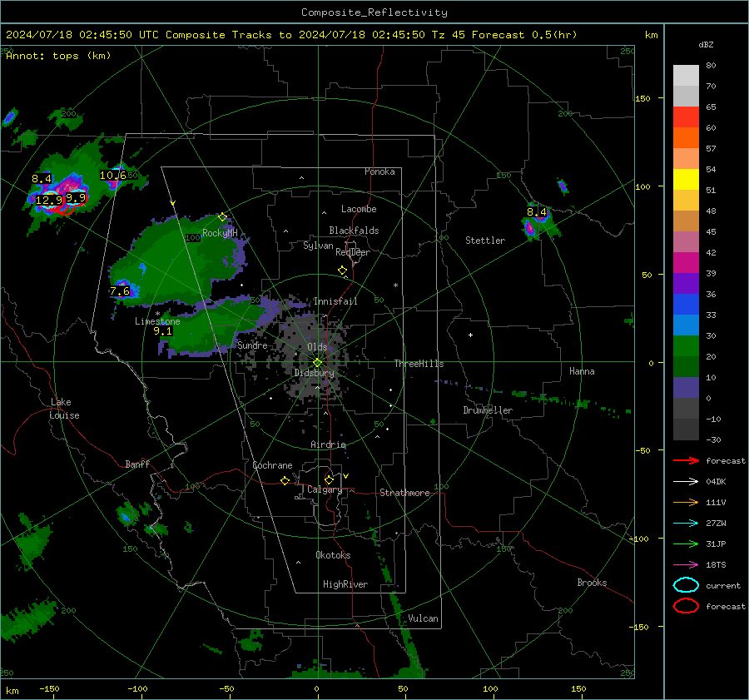This screenshot has width=749, height=700.
Task: Click the Lacombe city label
Action: click(x=359, y=209)
